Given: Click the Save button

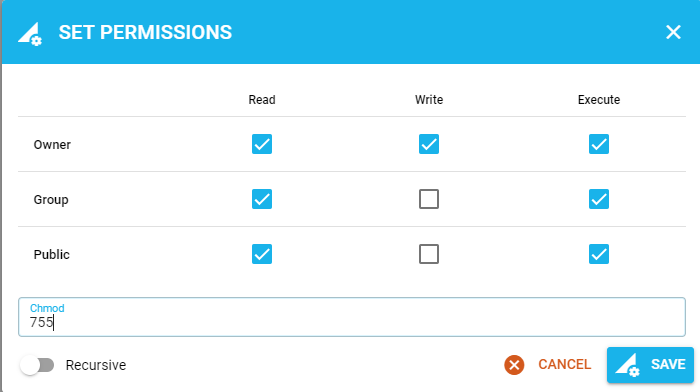Looking at the screenshot, I should point(650,365).
